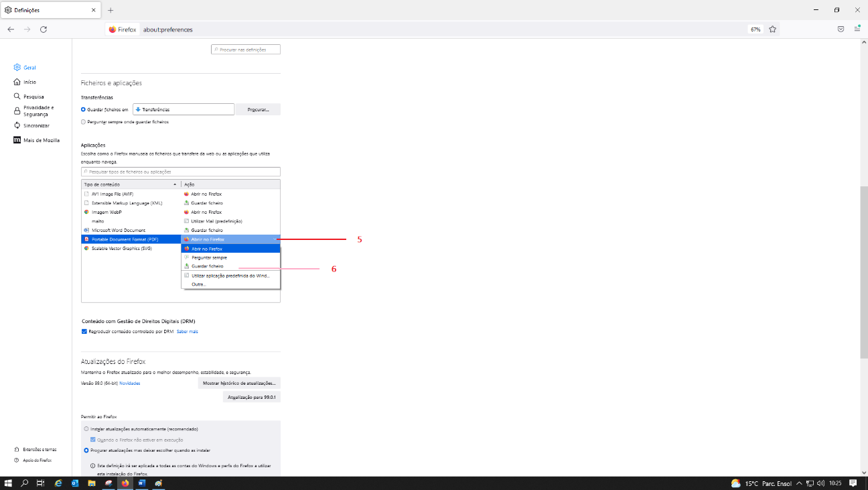Open the Saber mais link
Viewport: 868px width, 490px height.
[x=187, y=331]
